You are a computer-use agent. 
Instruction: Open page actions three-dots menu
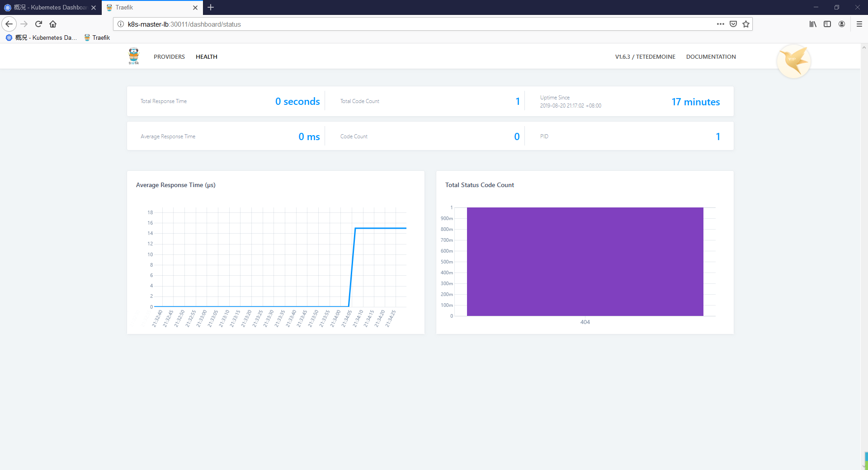[721, 24]
